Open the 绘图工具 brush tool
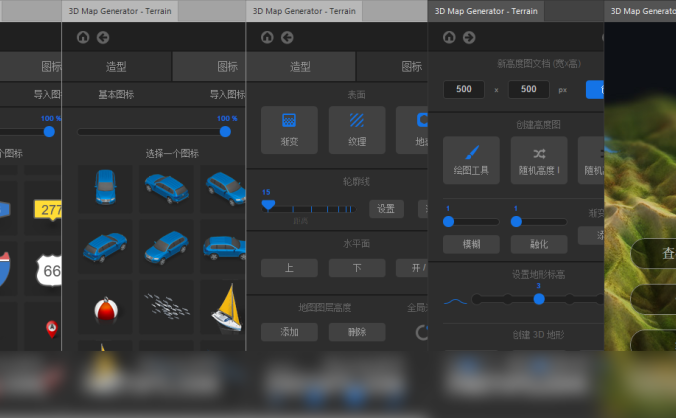Viewport: 676px width, 418px height. coord(471,160)
